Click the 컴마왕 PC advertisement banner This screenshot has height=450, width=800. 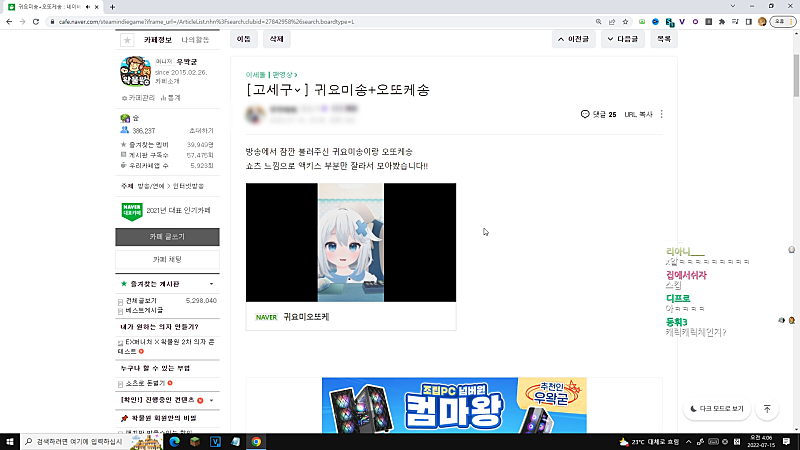pyautogui.click(x=454, y=405)
